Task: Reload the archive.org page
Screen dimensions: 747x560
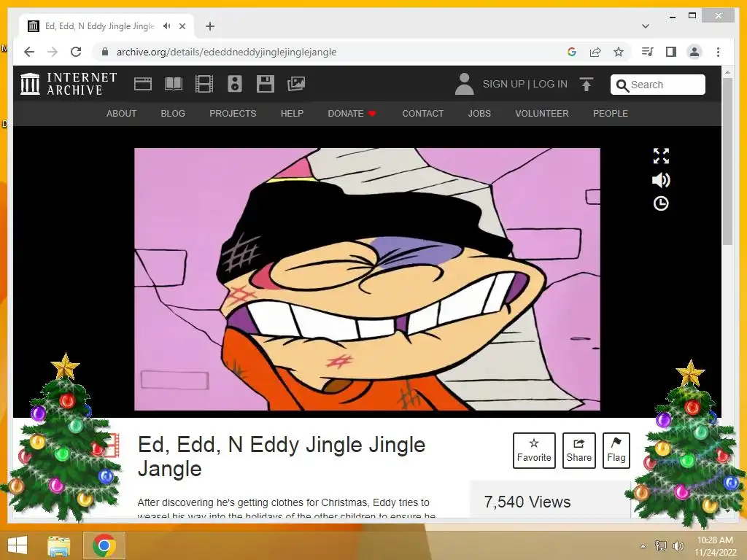Action: 76,52
